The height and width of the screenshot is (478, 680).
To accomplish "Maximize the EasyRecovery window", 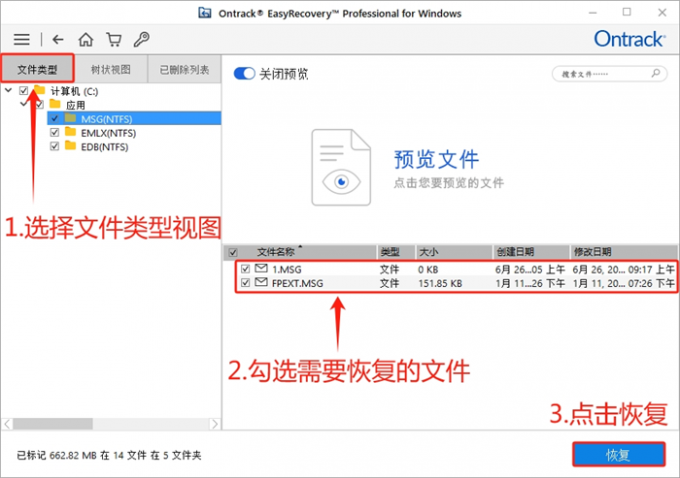I will coord(627,12).
